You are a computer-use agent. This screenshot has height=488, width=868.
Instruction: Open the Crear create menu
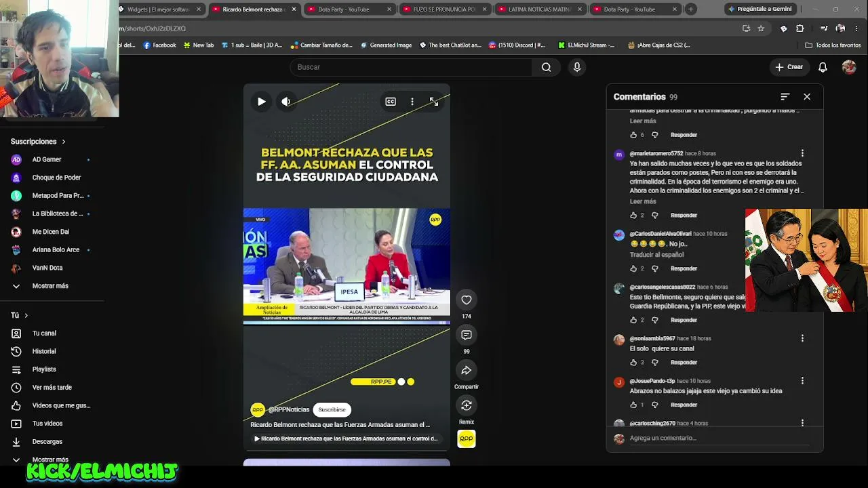tap(789, 67)
